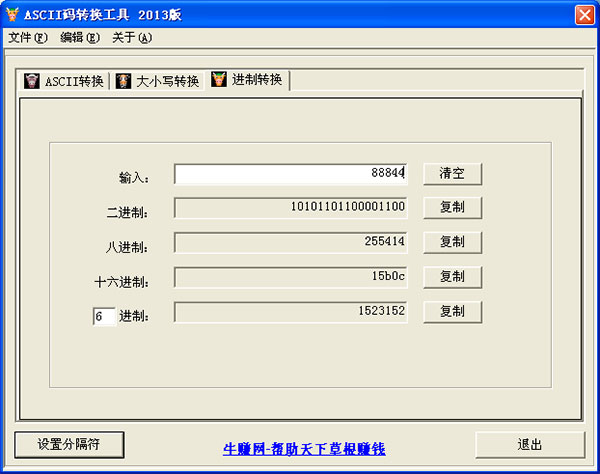Click the 设置分隔符 button

[x=69, y=445]
